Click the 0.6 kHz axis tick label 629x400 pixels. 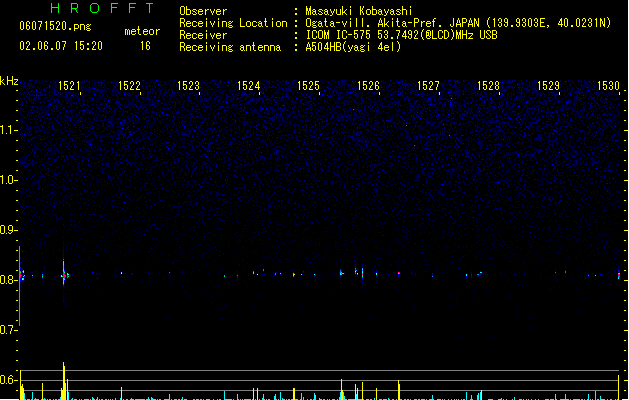tap(8, 380)
